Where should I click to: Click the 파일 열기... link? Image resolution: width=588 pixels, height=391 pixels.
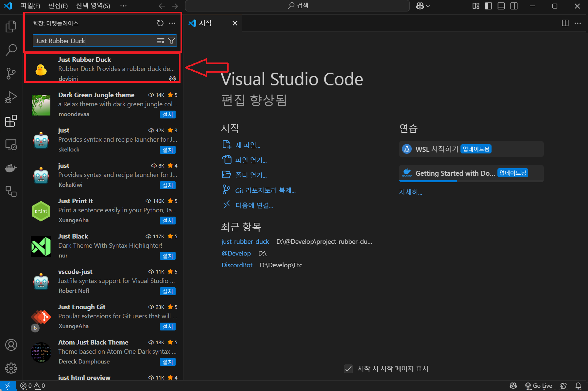point(251,160)
